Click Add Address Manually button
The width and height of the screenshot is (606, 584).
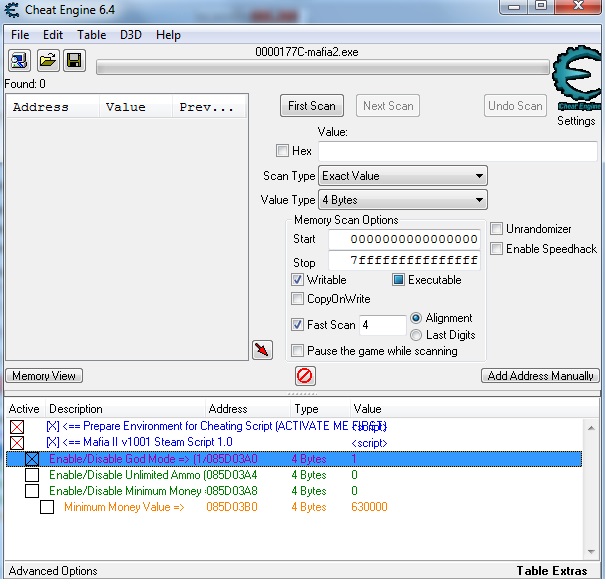point(540,376)
